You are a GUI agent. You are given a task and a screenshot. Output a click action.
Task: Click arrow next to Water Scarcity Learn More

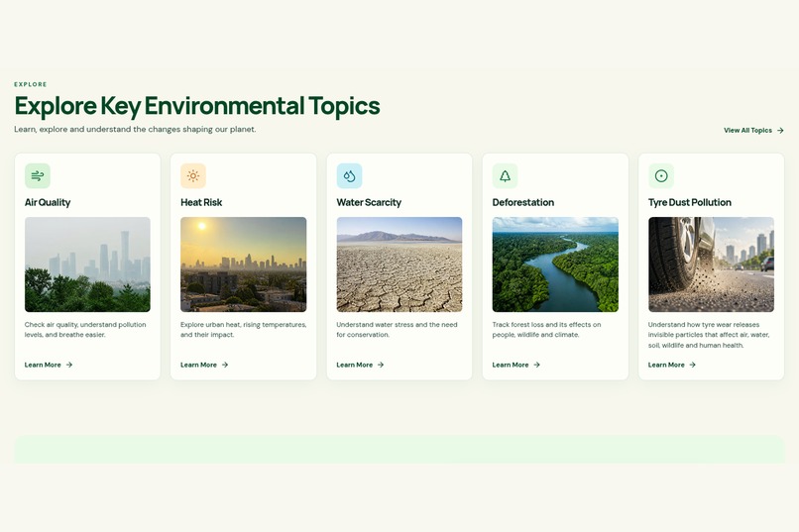point(381,365)
